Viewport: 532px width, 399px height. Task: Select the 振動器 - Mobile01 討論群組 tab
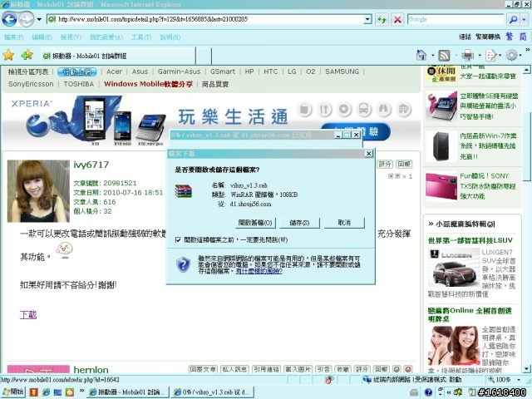(118, 56)
